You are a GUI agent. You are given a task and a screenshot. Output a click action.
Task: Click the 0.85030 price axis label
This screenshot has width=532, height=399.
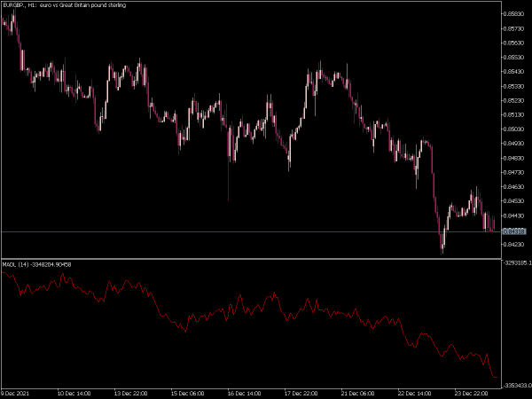pos(514,129)
